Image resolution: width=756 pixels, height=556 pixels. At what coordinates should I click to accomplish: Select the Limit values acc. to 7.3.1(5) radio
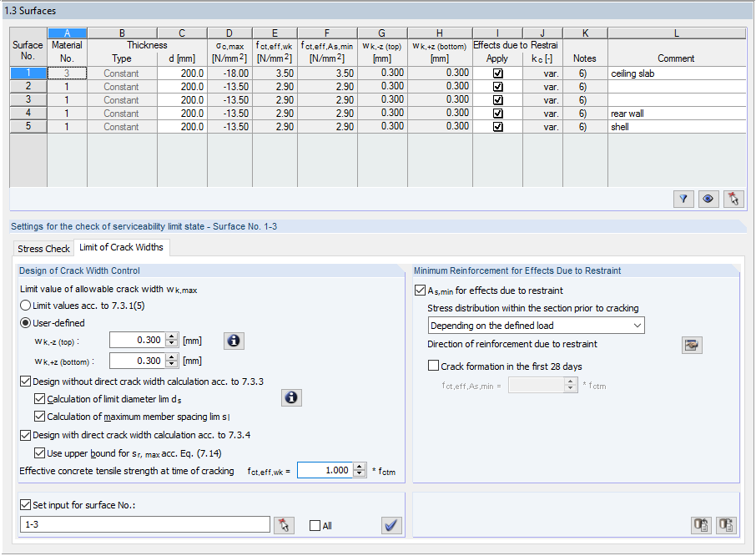[x=26, y=305]
